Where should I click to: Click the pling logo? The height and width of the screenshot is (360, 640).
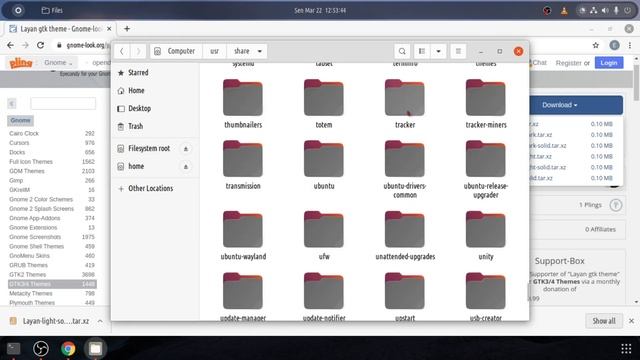[20, 63]
